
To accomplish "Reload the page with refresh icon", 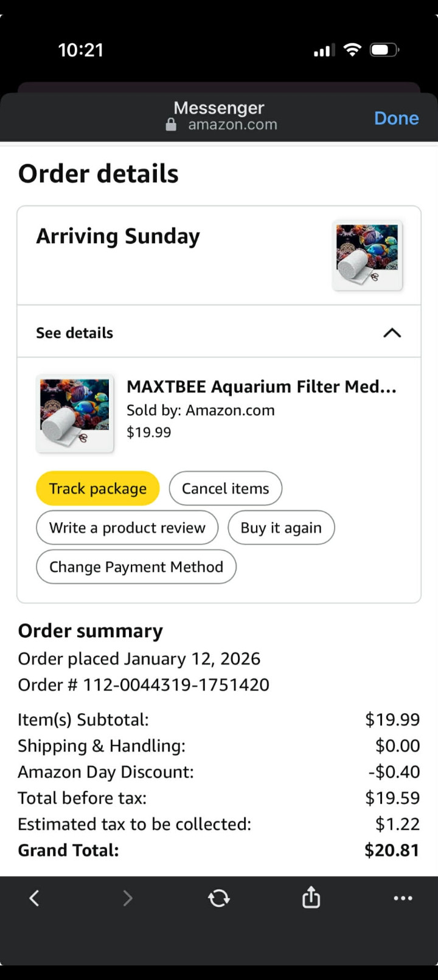I will [219, 898].
